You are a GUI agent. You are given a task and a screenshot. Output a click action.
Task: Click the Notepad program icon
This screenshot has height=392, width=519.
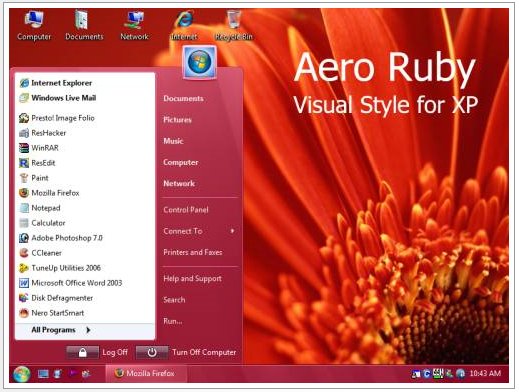tap(24, 208)
